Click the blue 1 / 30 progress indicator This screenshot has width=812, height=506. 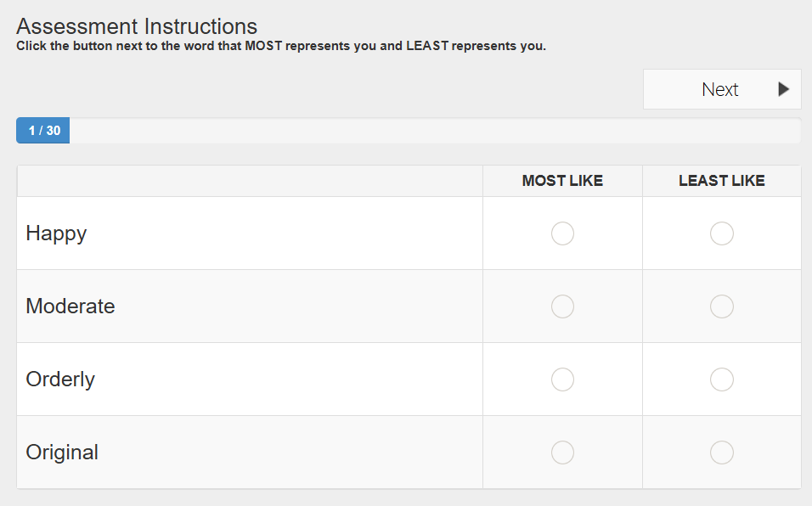[x=43, y=131]
